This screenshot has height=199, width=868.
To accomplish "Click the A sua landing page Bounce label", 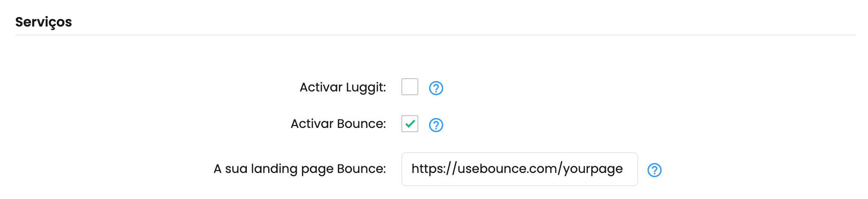I will [300, 169].
